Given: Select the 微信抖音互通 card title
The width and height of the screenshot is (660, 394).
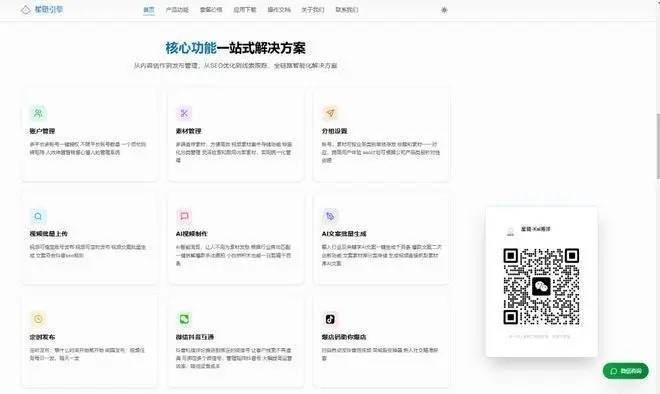Looking at the screenshot, I should pyautogui.click(x=195, y=337).
